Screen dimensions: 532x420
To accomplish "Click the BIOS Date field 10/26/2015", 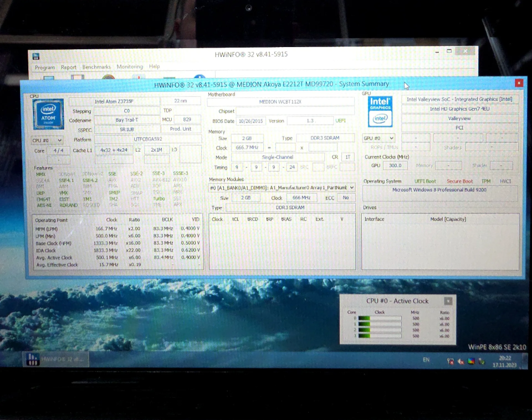I will [x=250, y=121].
